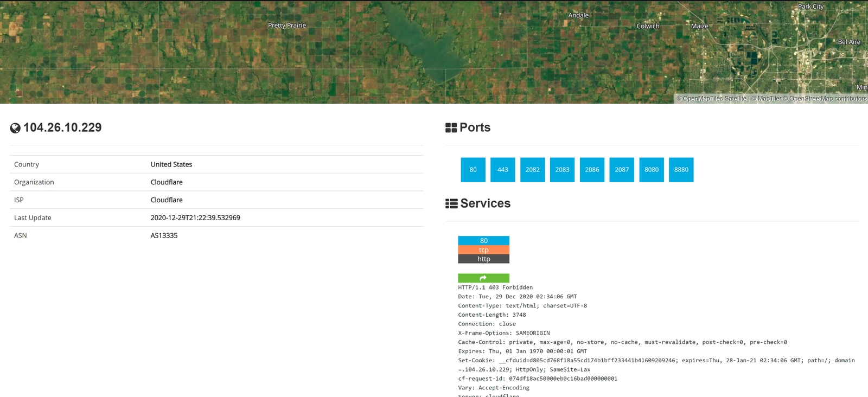Open the OpenMapTiles Satellite attribution link
Viewport: 868px width, 397px height.
click(x=714, y=99)
